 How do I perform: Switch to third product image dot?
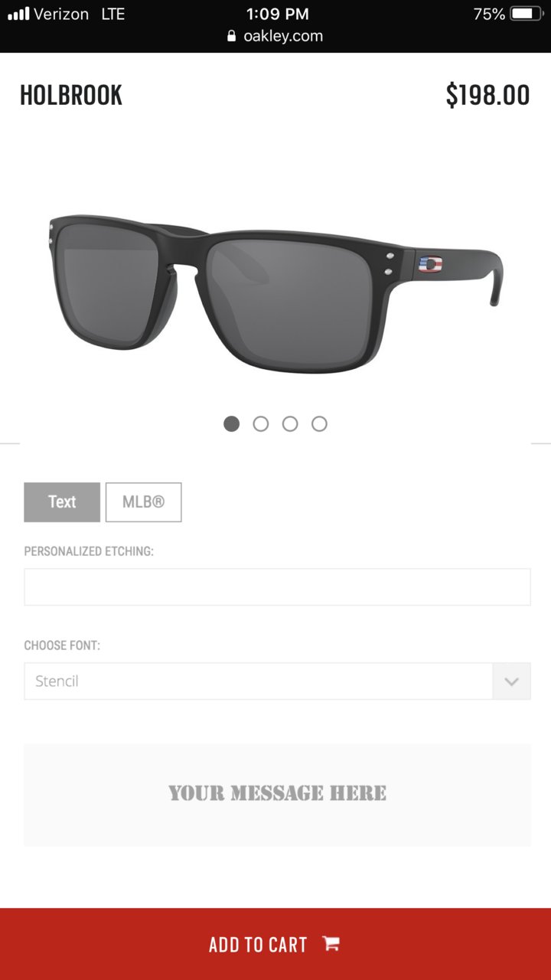pyautogui.click(x=290, y=423)
